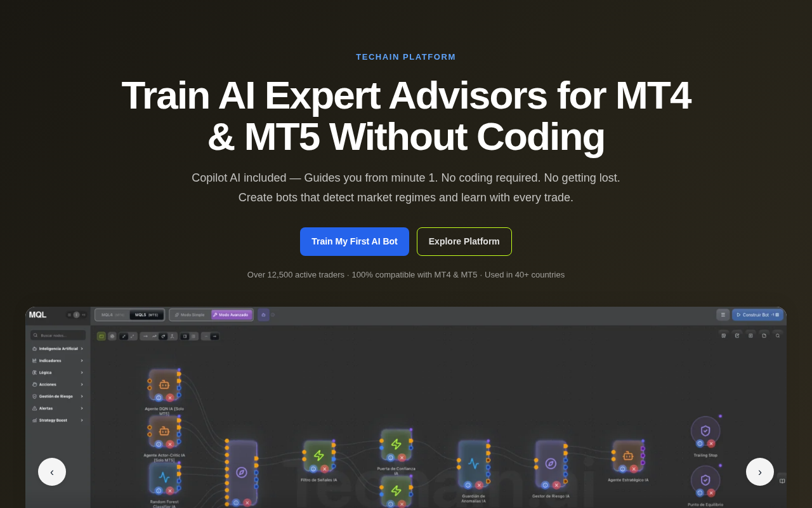Select the Random Forest Classifier IA node
The height and width of the screenshot is (508, 812).
point(164,478)
